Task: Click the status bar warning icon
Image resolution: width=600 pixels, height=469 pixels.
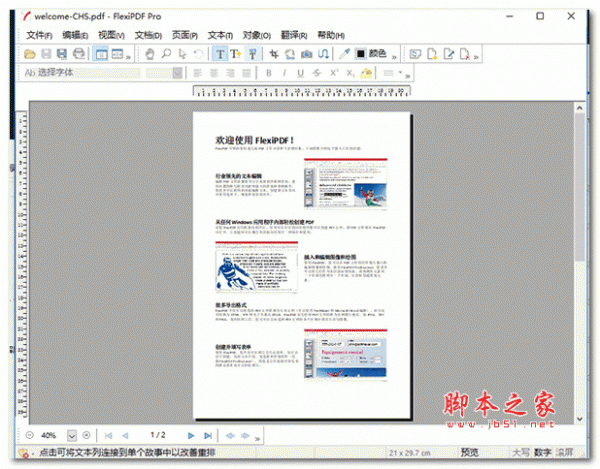Action: tap(24, 453)
